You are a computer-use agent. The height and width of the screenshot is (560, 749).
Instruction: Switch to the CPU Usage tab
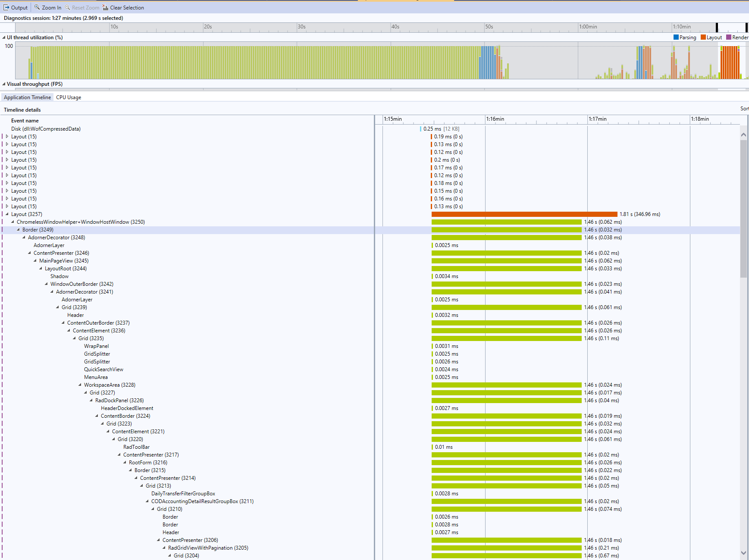tap(69, 97)
